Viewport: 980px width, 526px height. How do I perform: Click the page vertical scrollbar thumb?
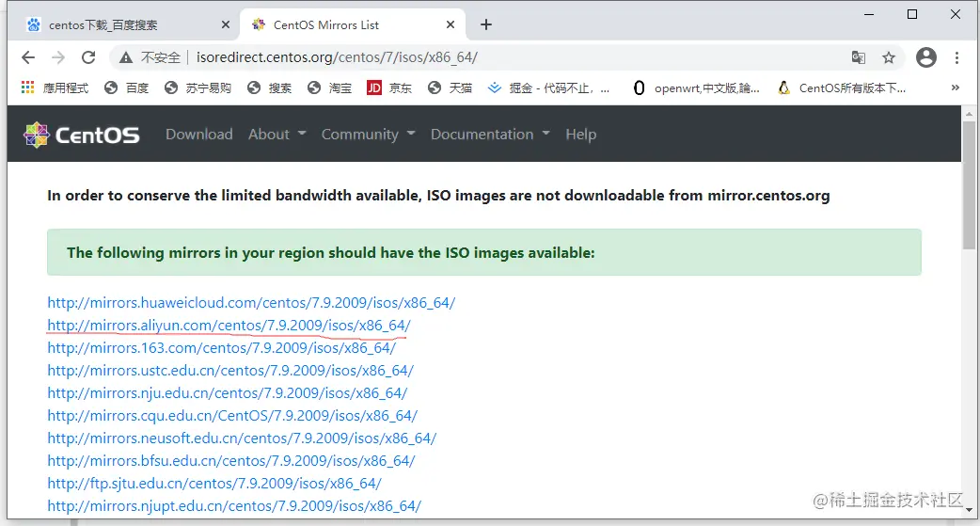point(969,185)
